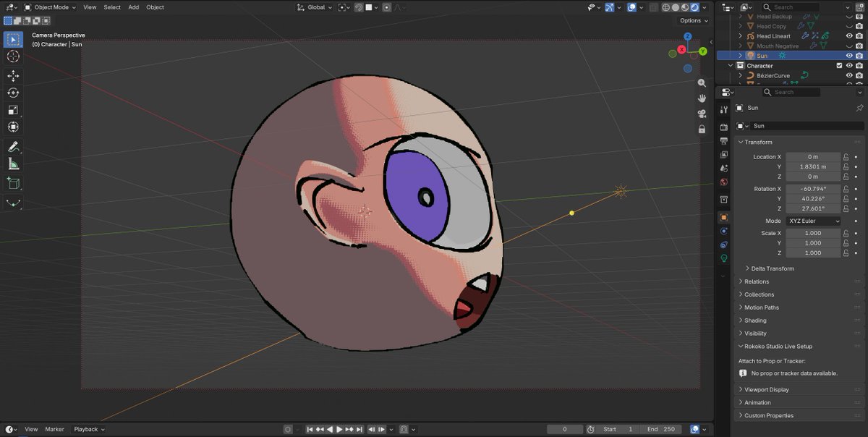Toggle viewport overlays button
Screen dimensions: 868x437
click(631, 7)
